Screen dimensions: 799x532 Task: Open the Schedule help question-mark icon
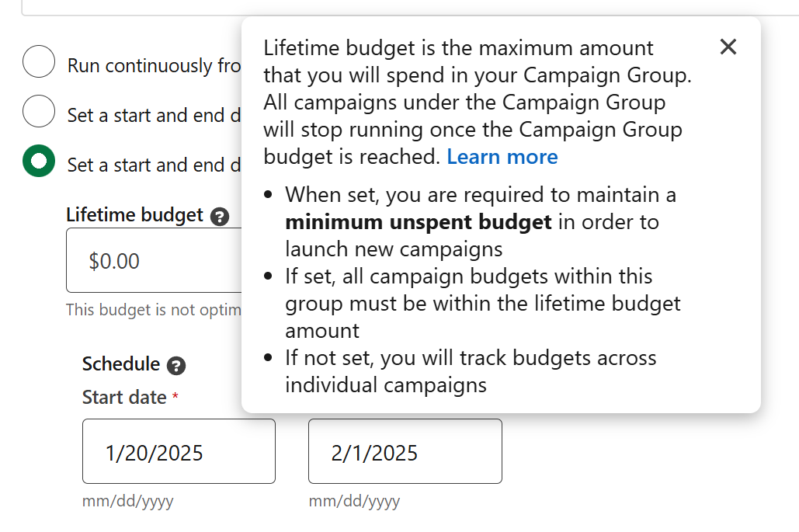[176, 366]
